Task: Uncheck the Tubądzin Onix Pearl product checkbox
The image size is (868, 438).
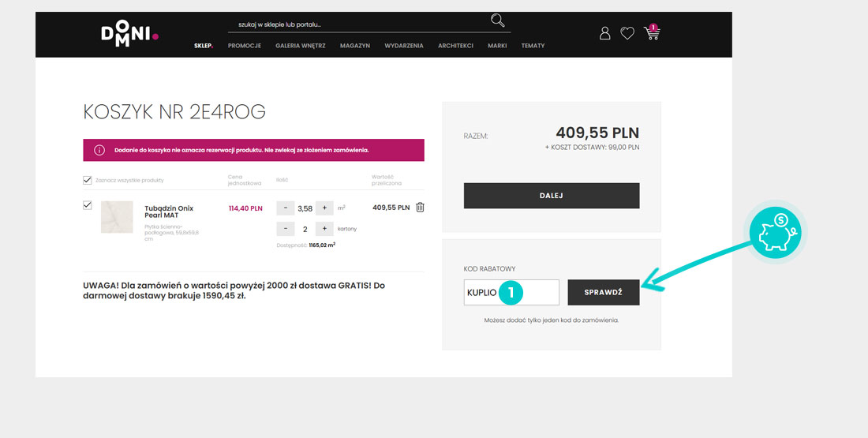Action: [88, 205]
